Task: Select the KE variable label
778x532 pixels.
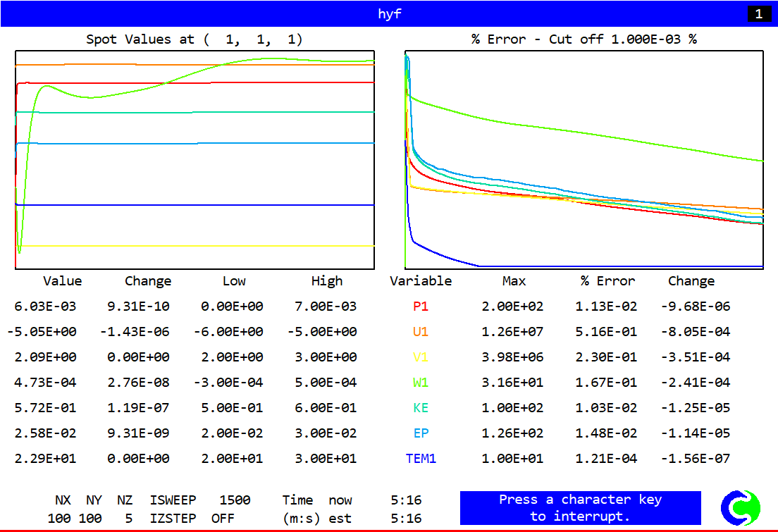Action: [x=421, y=408]
